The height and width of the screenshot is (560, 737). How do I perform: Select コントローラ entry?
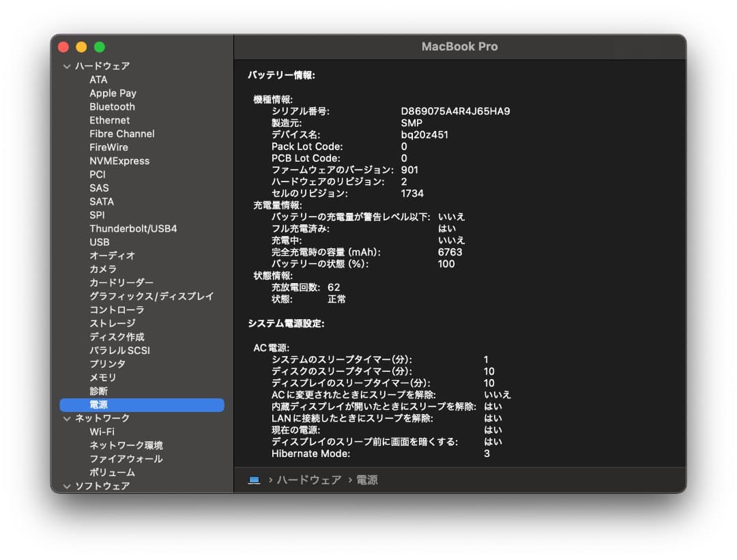pos(117,310)
